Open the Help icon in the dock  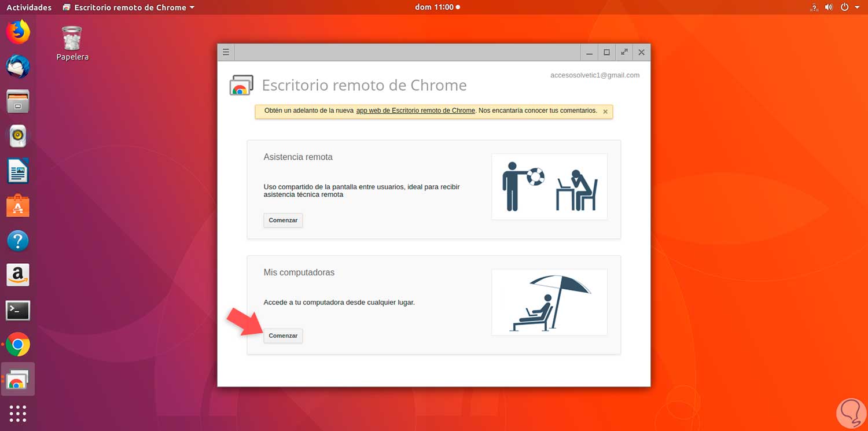tap(18, 241)
